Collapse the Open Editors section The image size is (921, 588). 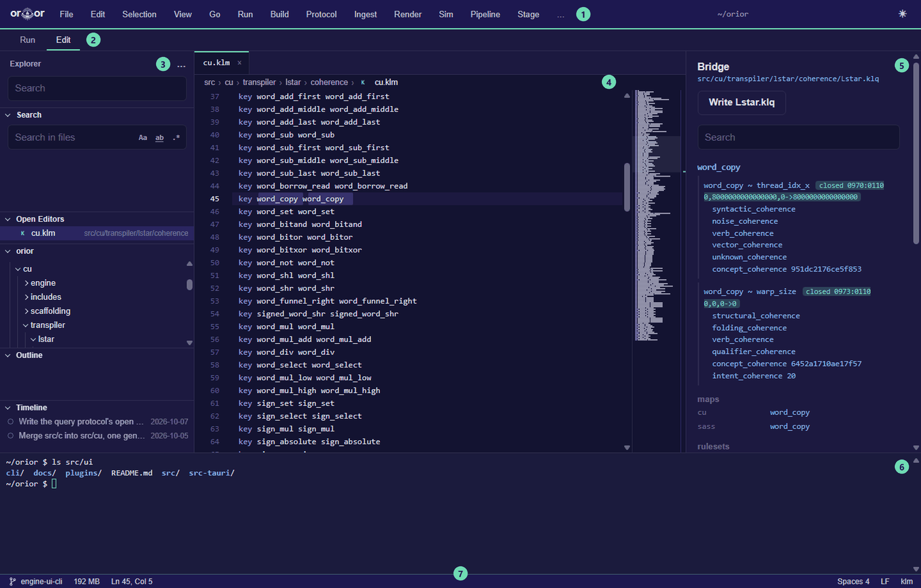[x=8, y=219]
